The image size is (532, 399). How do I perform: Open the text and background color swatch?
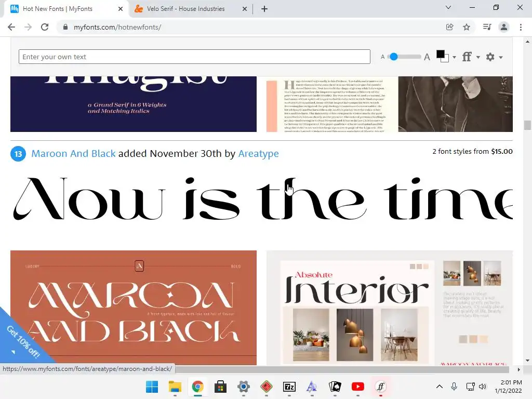[x=443, y=56]
